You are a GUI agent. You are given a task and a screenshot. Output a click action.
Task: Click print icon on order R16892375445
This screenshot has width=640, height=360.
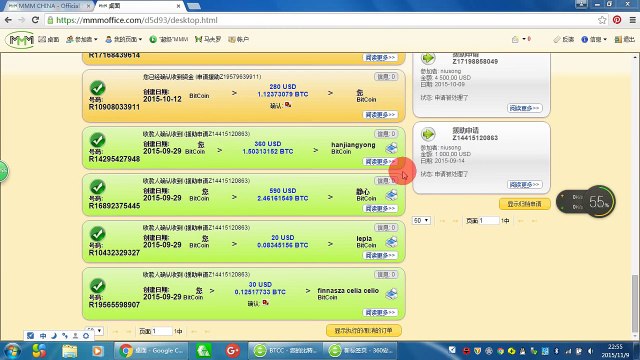pyautogui.click(x=391, y=195)
